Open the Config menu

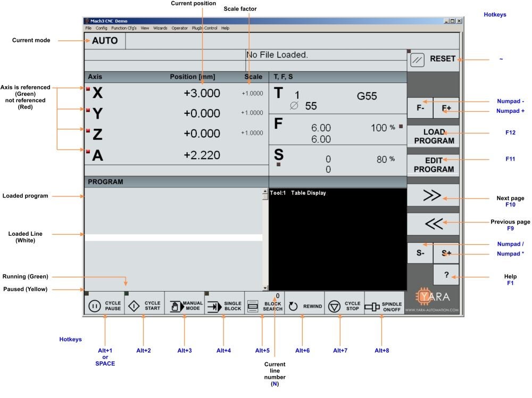click(101, 28)
